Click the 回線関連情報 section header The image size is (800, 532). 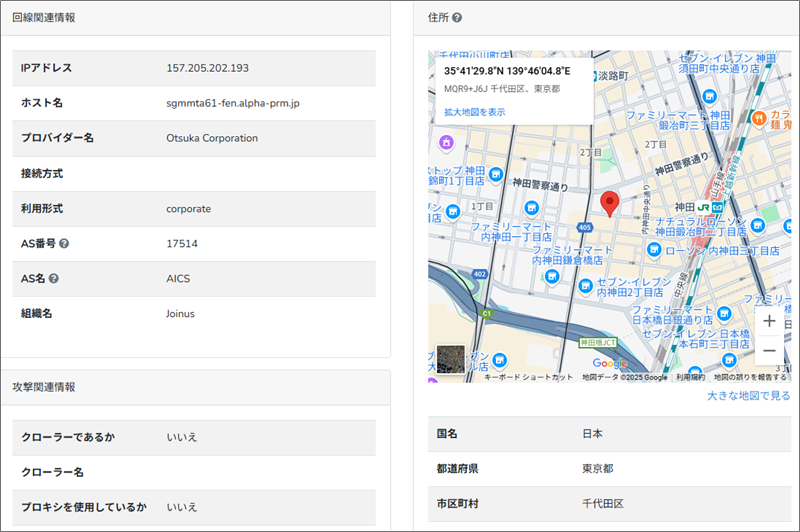point(44,18)
